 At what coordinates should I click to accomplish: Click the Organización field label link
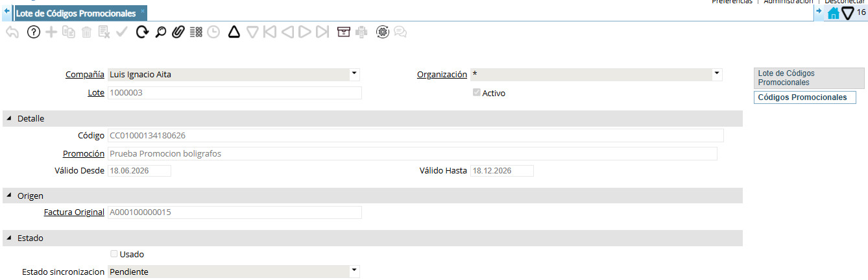coord(442,75)
